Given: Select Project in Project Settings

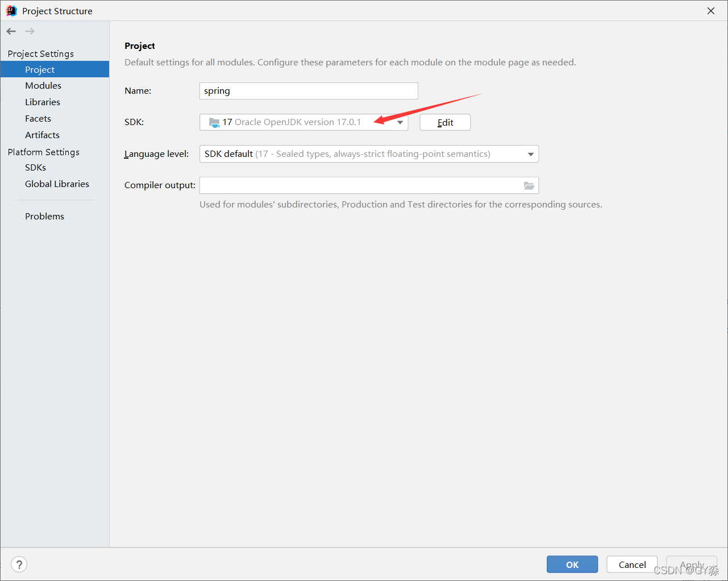Looking at the screenshot, I should [55, 69].
